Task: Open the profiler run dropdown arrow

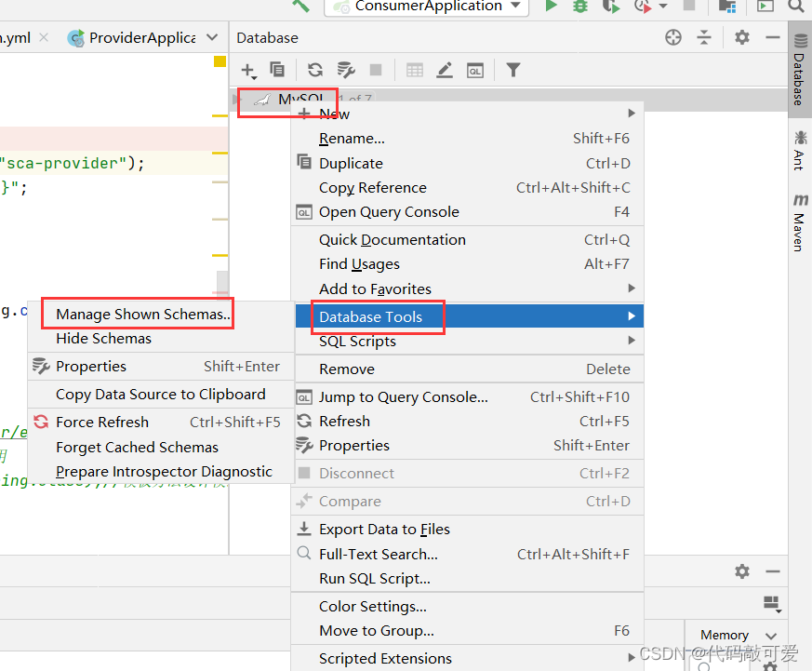Action: click(x=663, y=7)
